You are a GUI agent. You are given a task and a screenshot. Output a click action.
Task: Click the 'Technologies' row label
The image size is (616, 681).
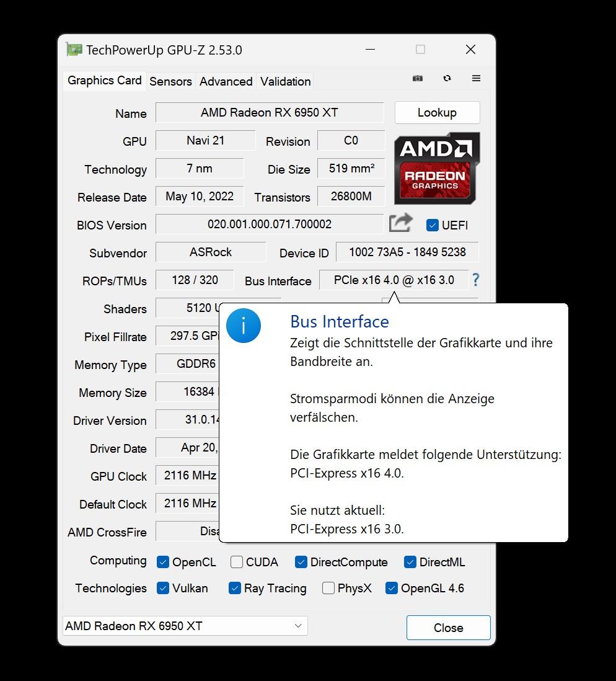[111, 588]
